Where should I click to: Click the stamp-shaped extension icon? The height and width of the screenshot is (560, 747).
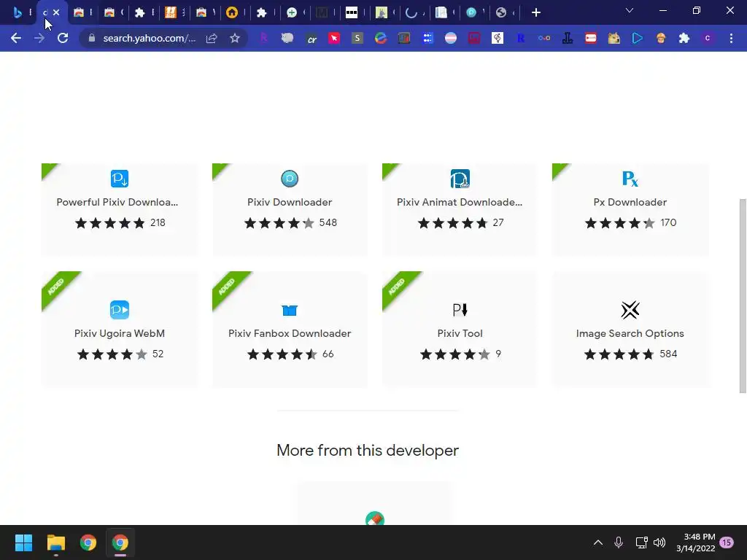coord(568,38)
